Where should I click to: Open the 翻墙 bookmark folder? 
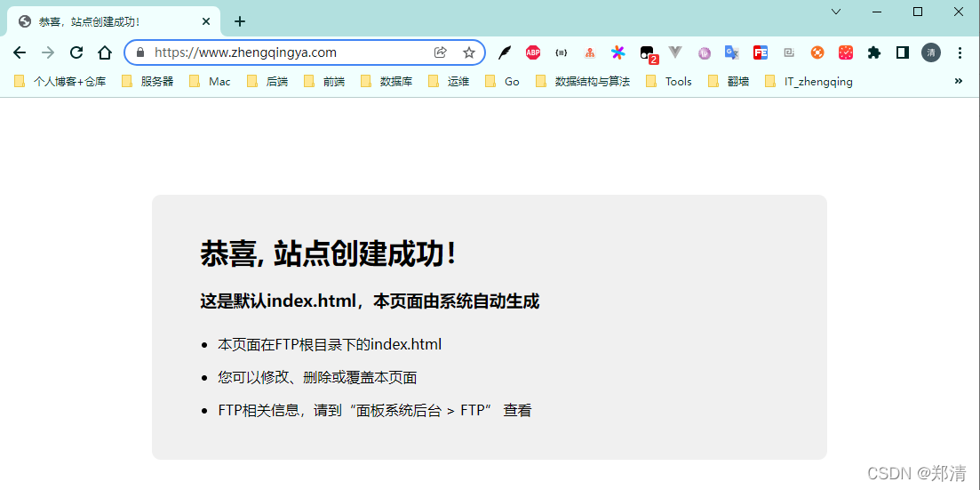click(729, 81)
